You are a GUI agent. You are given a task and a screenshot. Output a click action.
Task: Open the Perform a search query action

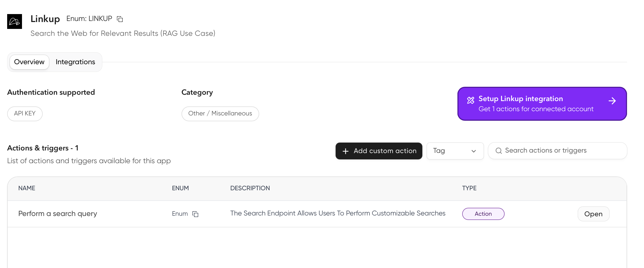[593, 214]
